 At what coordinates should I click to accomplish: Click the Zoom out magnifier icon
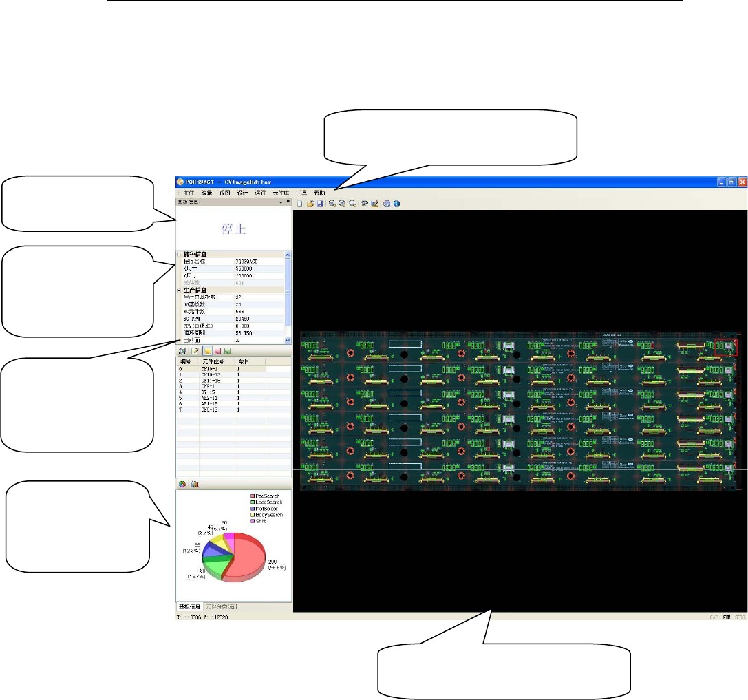click(342, 204)
